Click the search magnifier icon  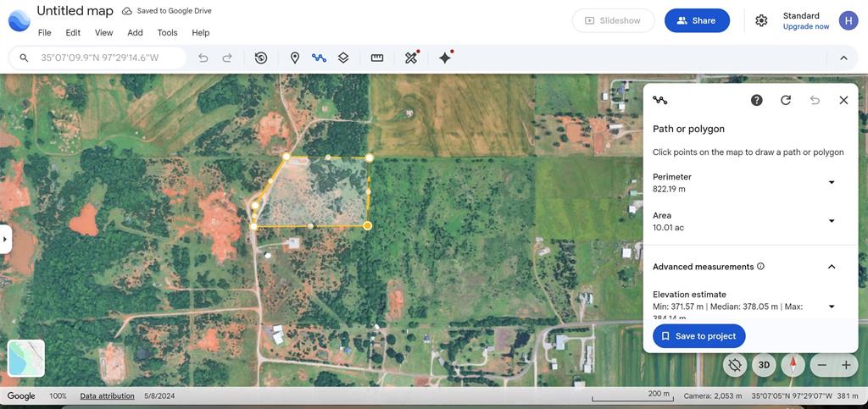(24, 58)
